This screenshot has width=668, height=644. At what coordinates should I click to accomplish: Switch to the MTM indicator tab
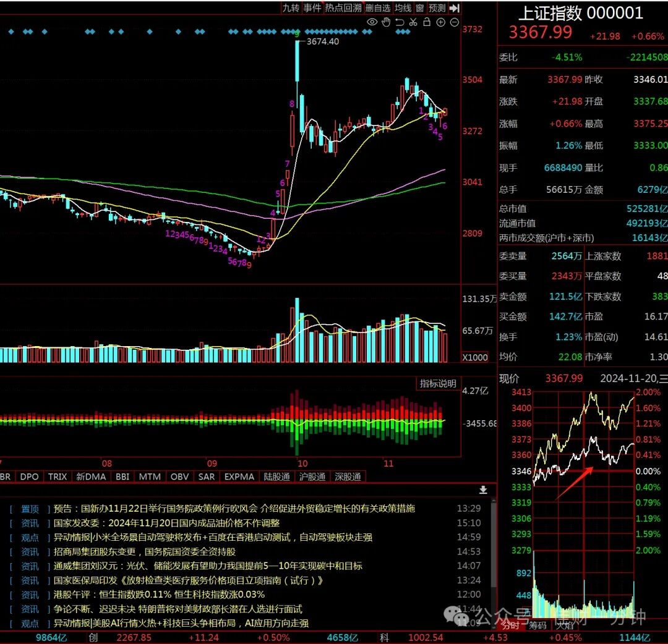[150, 477]
